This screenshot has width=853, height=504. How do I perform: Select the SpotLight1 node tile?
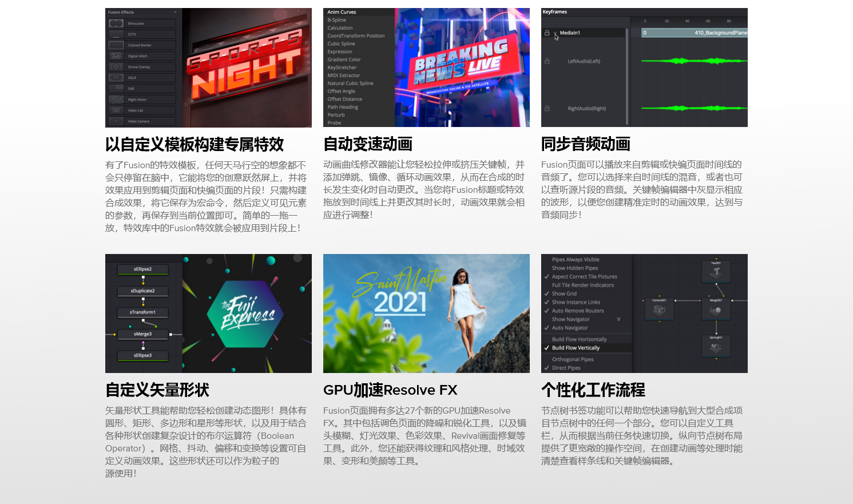point(716,347)
